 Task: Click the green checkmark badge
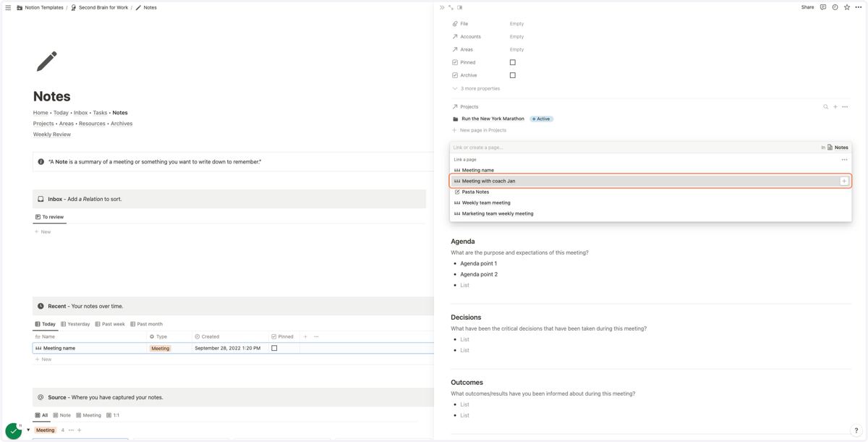coord(13,430)
